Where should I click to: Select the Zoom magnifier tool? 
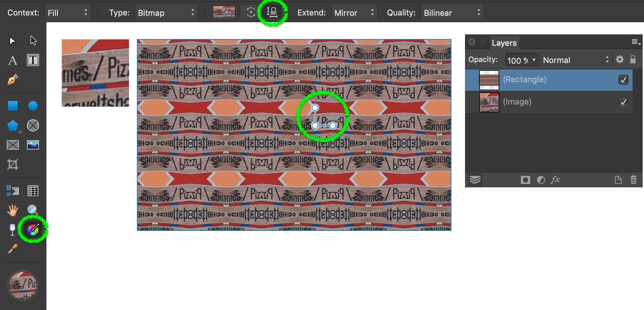tap(33, 210)
